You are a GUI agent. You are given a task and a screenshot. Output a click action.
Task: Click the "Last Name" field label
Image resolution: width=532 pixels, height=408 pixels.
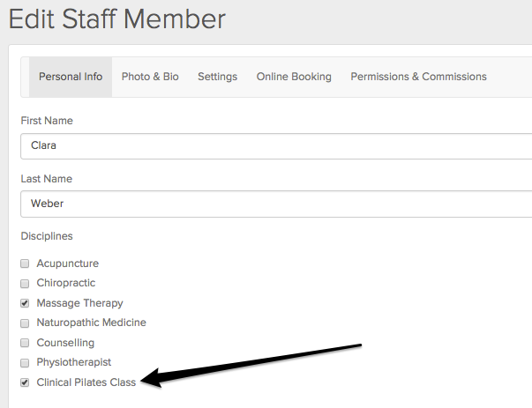point(46,179)
